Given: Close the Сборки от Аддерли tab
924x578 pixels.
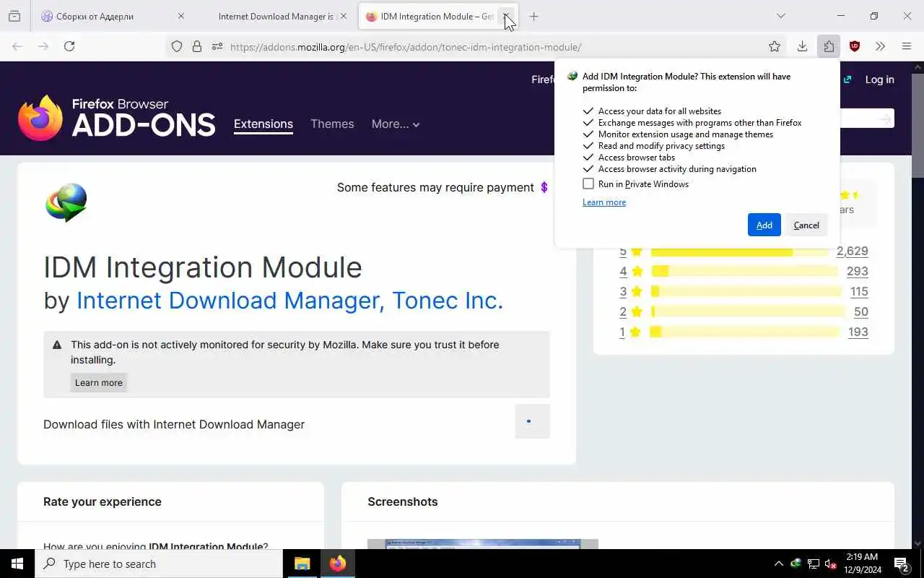Looking at the screenshot, I should [180, 16].
